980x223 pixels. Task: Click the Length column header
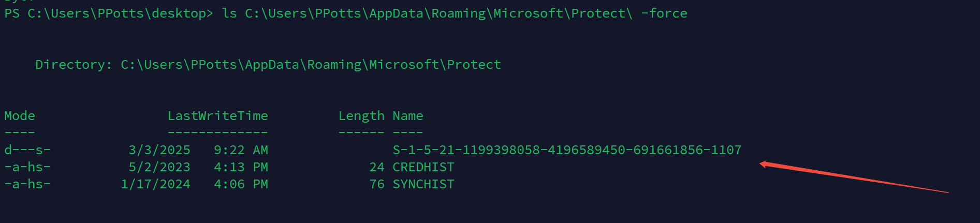click(361, 116)
